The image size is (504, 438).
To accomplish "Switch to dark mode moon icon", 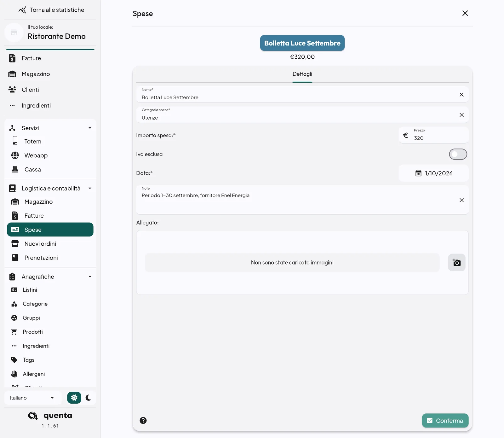I will pos(89,398).
